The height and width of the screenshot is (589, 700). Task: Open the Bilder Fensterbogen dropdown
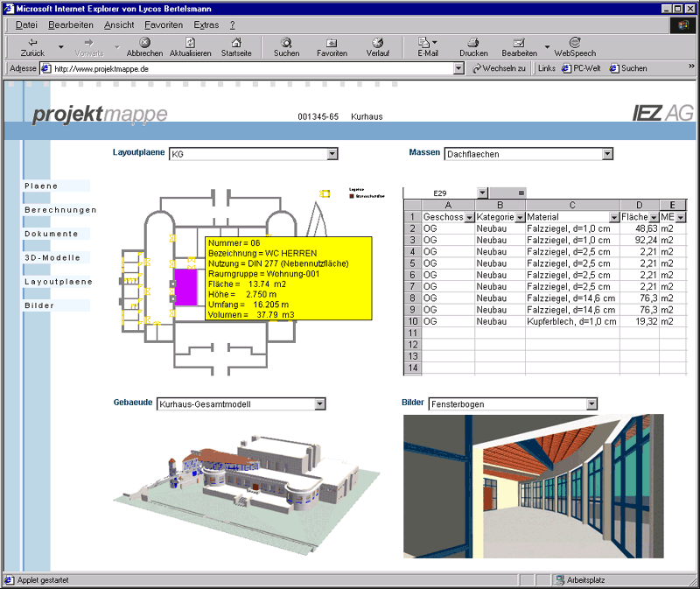point(592,403)
